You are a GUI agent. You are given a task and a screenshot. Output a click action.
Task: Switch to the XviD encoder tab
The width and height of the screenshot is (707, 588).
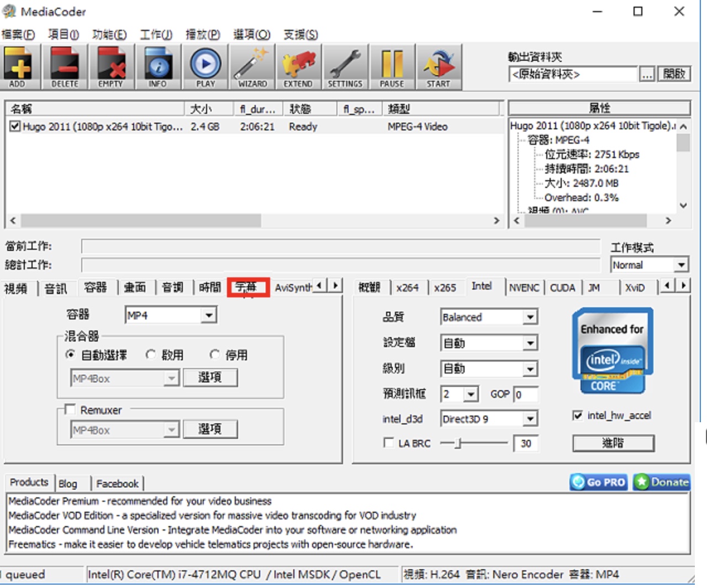[x=635, y=288]
